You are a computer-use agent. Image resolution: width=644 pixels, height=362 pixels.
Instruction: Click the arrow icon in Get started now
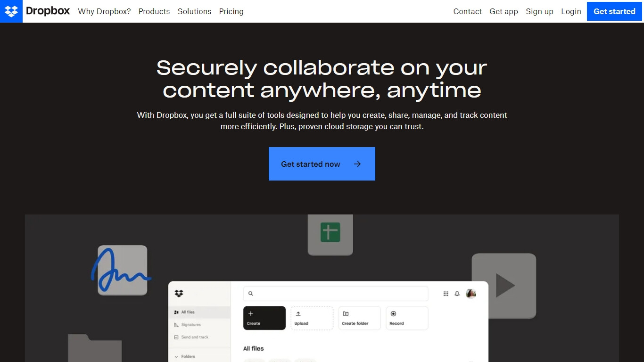pos(357,164)
